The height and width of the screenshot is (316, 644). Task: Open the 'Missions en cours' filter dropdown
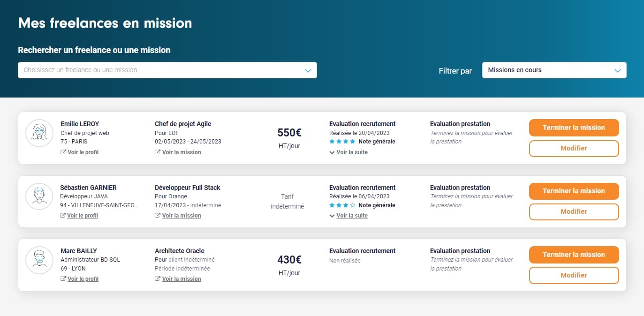tap(554, 70)
